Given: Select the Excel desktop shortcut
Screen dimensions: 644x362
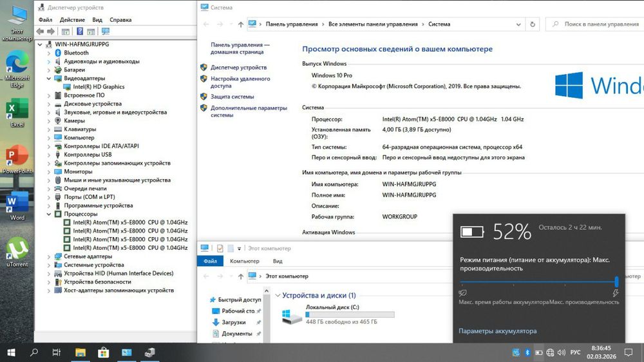Looking at the screenshot, I should coord(17,113).
